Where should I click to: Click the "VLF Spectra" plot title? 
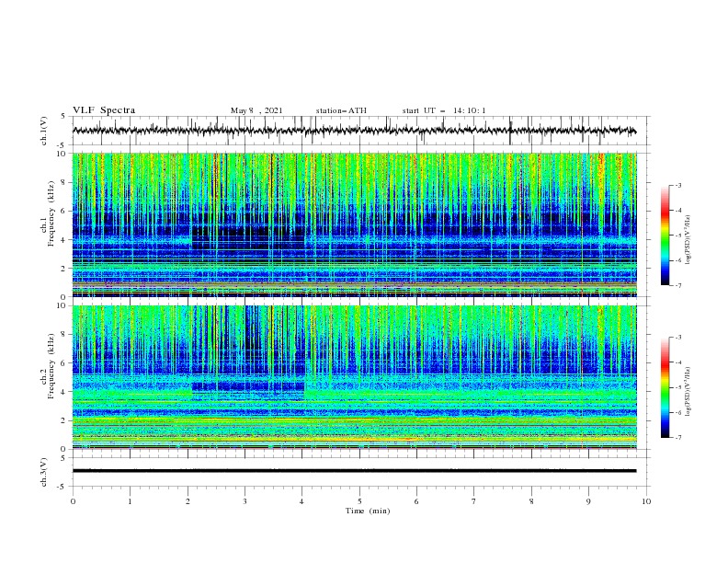(104, 110)
